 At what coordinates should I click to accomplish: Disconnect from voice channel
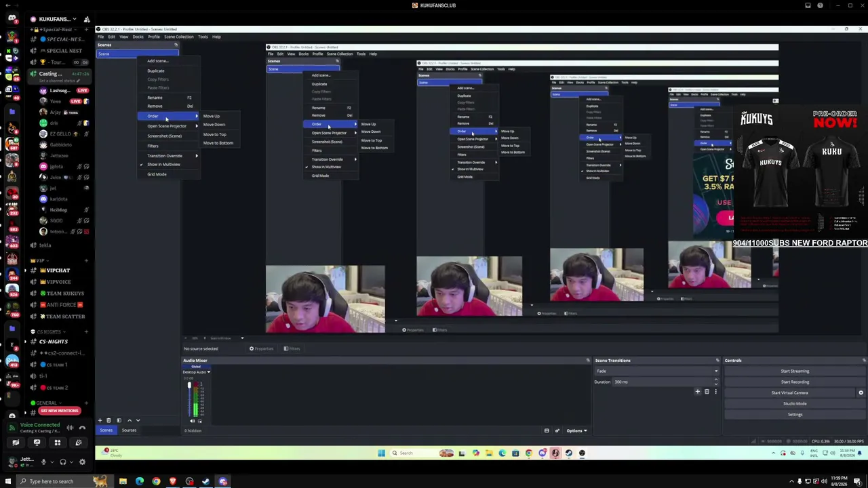point(82,428)
